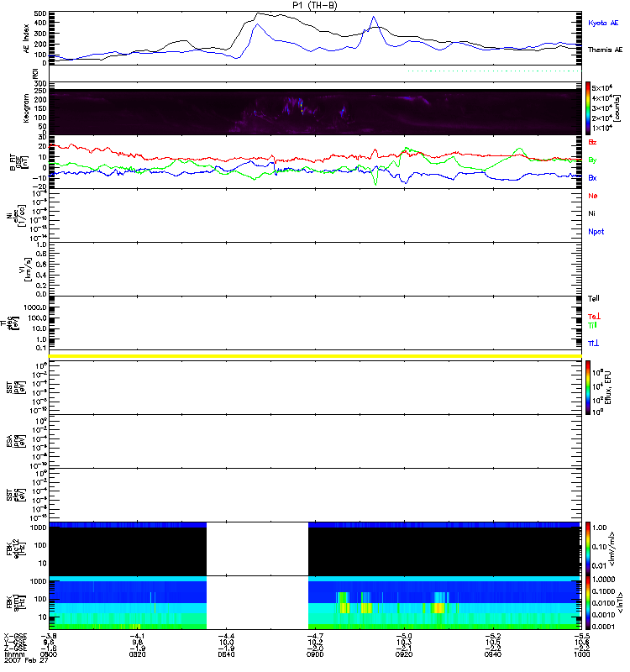Click the yellow horizontal bar above SST panel
This screenshot has height=672, width=630.
[x=315, y=356]
